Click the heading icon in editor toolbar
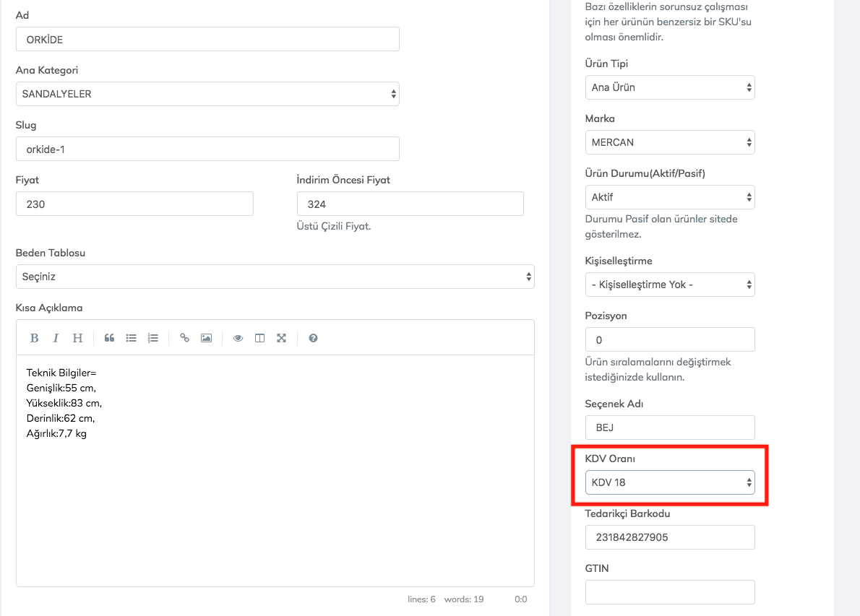The image size is (860, 616). pos(77,338)
